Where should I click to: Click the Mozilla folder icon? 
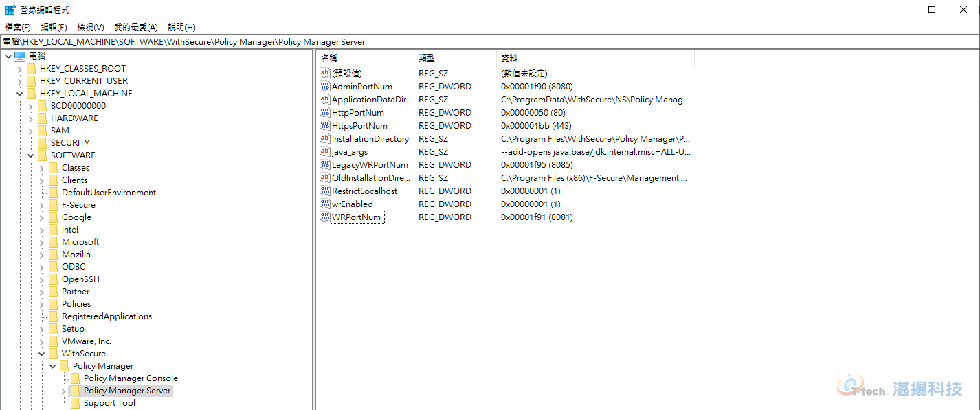click(x=53, y=255)
